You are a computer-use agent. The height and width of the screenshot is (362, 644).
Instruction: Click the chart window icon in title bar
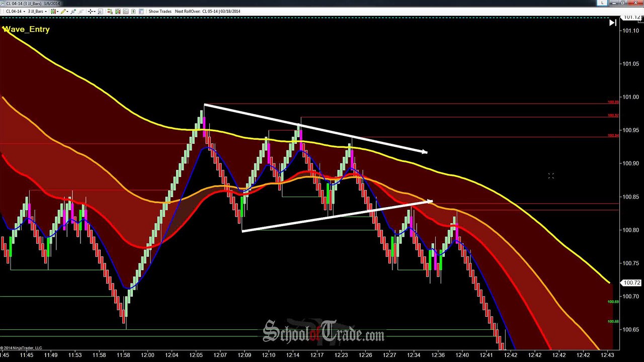[2, 4]
